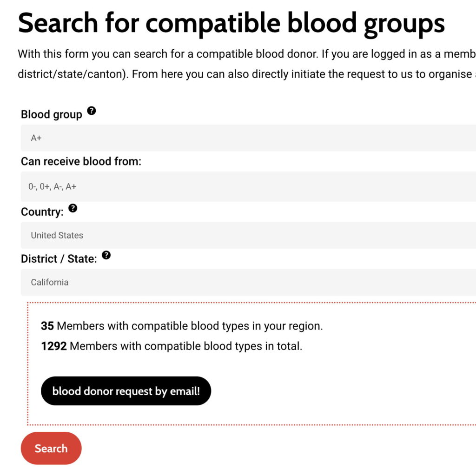The height and width of the screenshot is (476, 476).
Task: Click the 'Search for compatible blood groups' heading
Action: pyautogui.click(x=231, y=23)
